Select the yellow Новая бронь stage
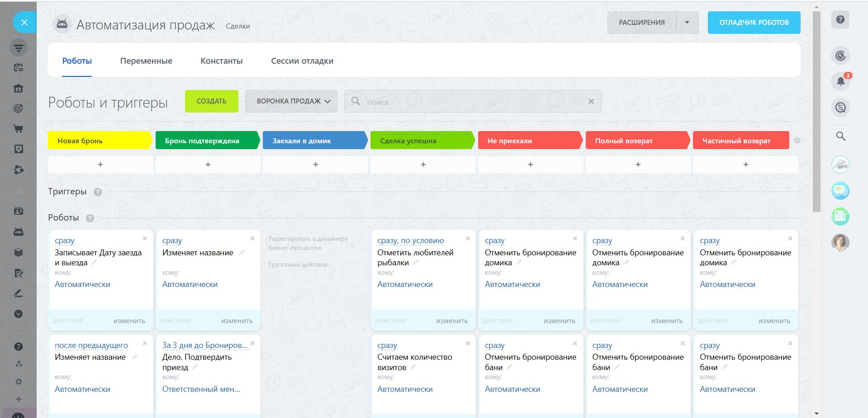 (100, 141)
